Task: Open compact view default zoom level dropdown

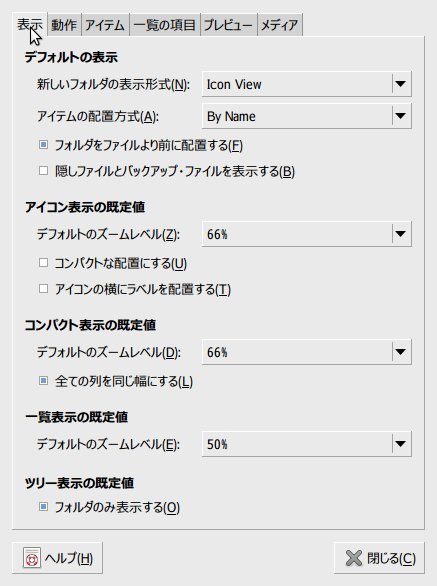Action: click(x=307, y=352)
